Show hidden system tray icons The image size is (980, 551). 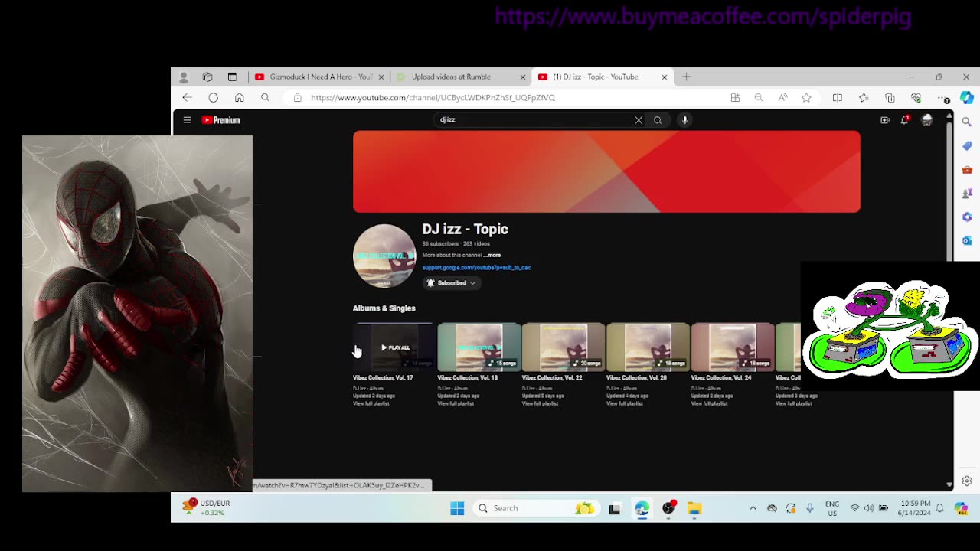point(753,508)
